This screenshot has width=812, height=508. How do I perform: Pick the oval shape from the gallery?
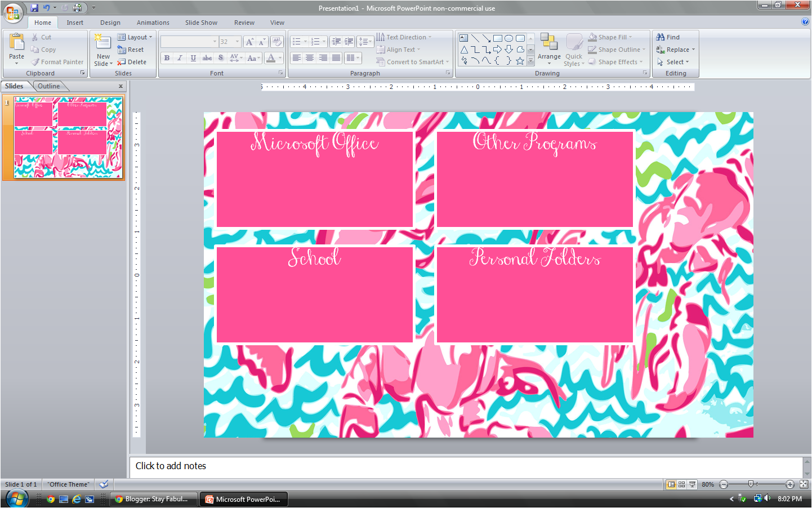tap(508, 38)
